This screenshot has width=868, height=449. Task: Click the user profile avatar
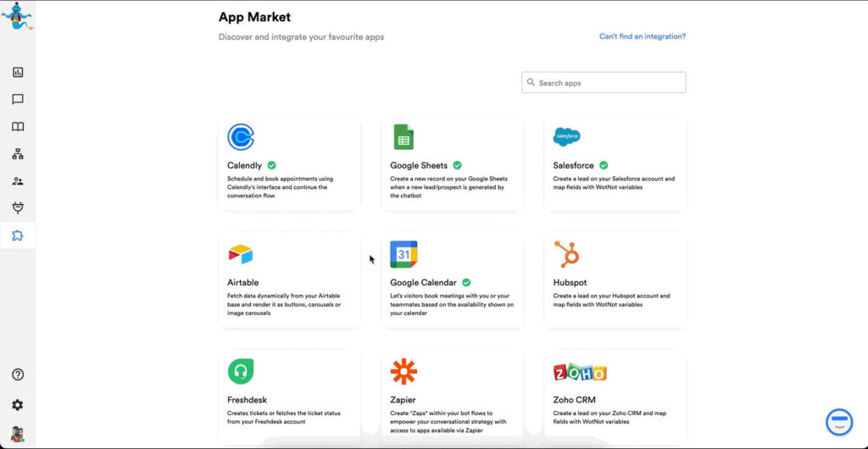coord(18,434)
